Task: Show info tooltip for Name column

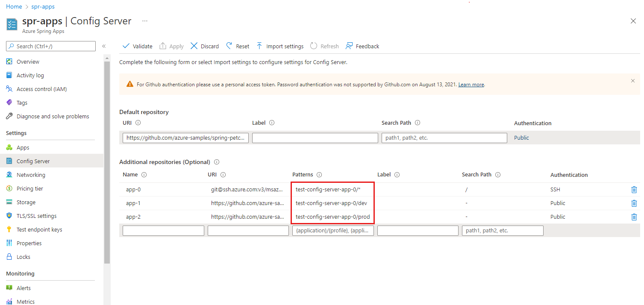Action: [x=144, y=175]
